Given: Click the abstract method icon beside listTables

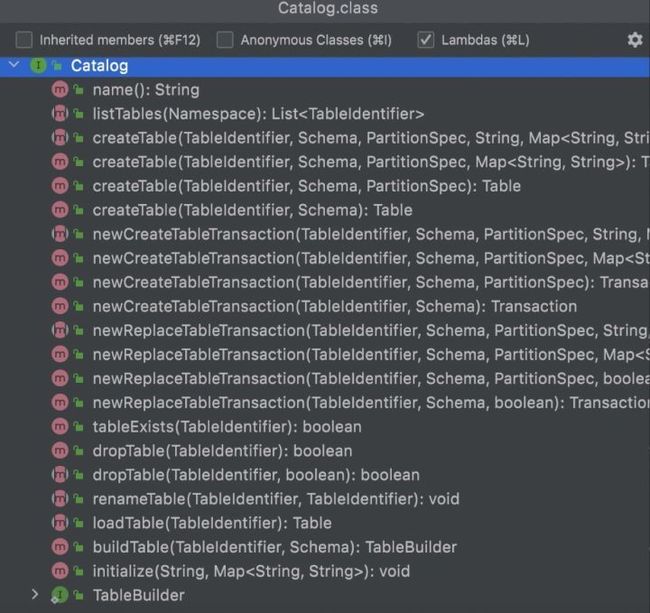Looking at the screenshot, I should click(60, 114).
